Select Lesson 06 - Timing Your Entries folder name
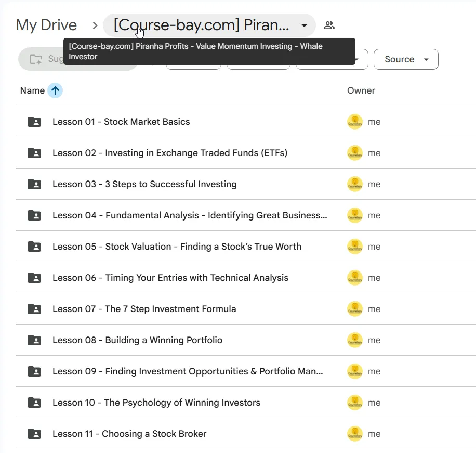The width and height of the screenshot is (476, 453). click(x=170, y=278)
